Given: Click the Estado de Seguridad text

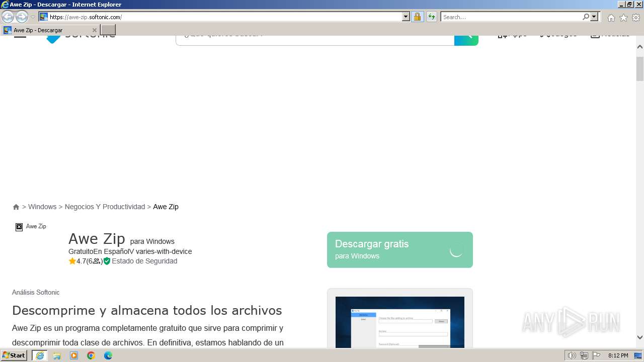Looking at the screenshot, I should pos(144,261).
